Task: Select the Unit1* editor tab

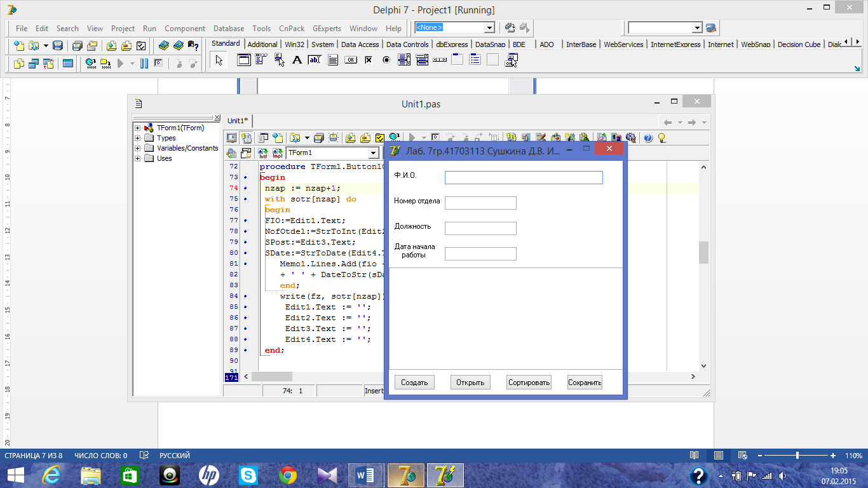Action: pos(238,121)
